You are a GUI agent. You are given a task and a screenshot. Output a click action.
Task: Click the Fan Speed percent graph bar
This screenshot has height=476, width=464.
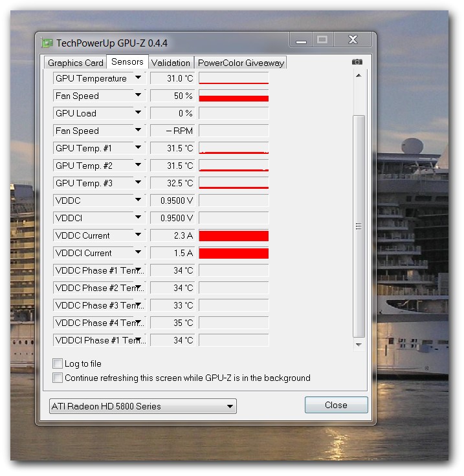[234, 96]
